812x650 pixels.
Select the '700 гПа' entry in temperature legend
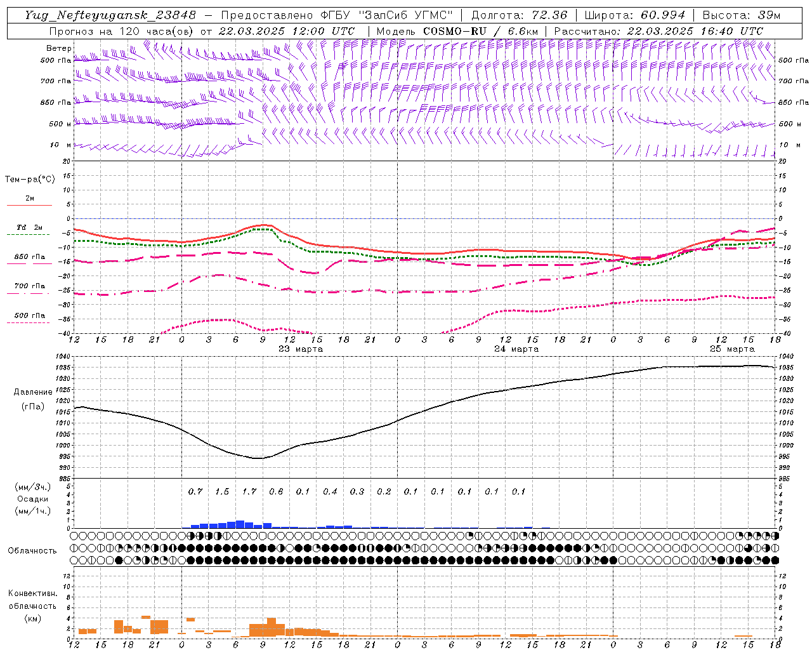pos(30,286)
